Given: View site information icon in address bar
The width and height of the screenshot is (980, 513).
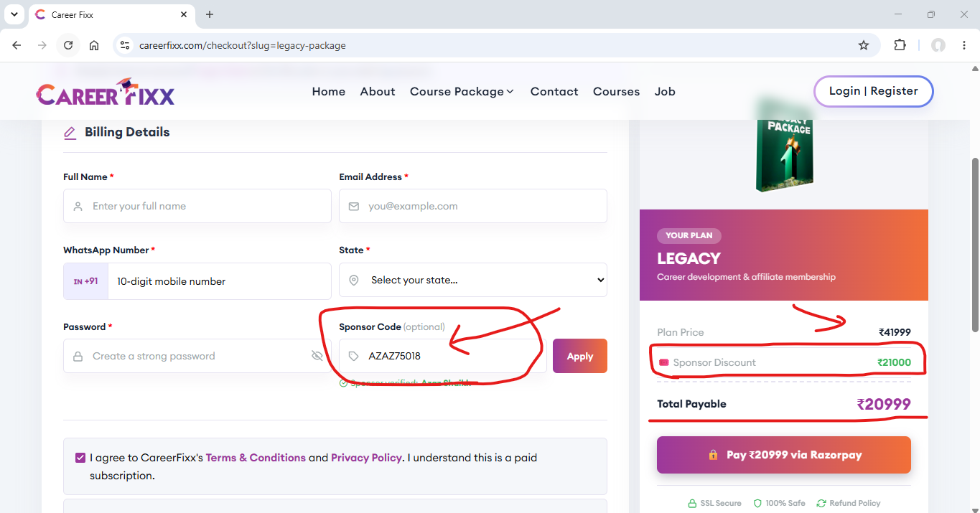Looking at the screenshot, I should coord(124,45).
